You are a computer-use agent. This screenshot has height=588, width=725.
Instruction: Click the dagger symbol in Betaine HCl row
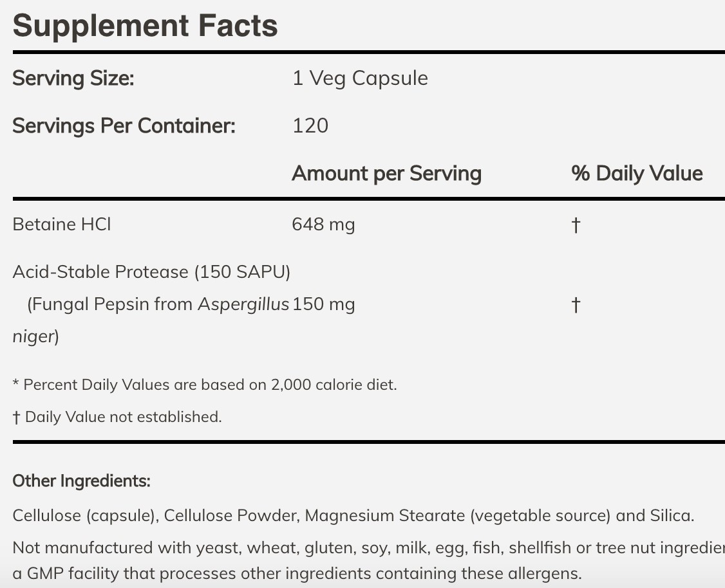point(576,225)
